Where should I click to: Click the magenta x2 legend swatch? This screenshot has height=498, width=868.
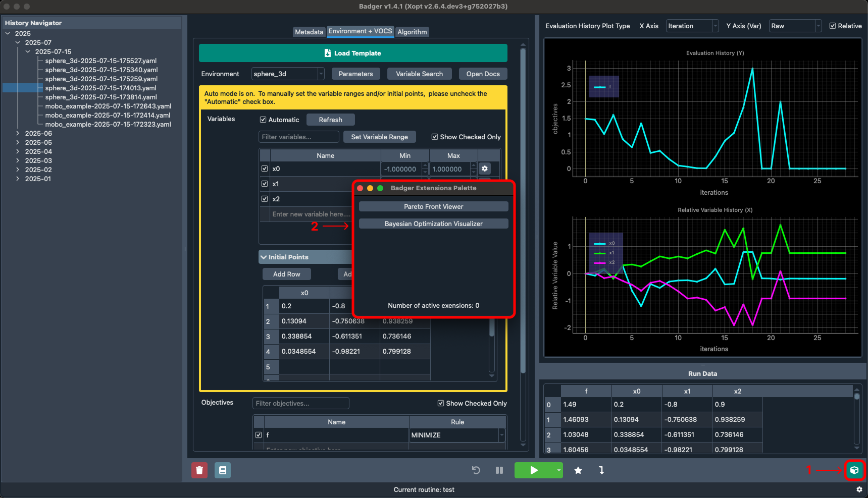(599, 262)
